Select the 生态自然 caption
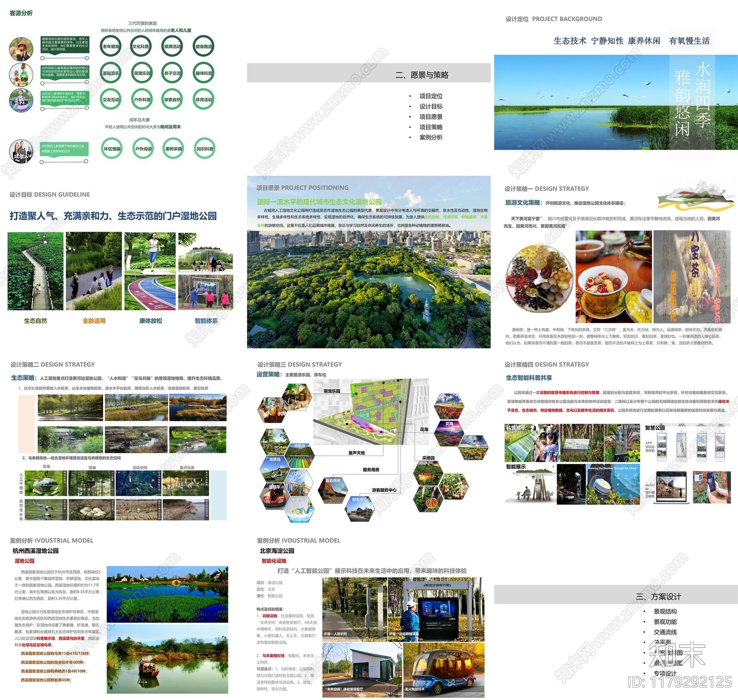Image resolution: width=738 pixels, height=700 pixels. (36, 321)
